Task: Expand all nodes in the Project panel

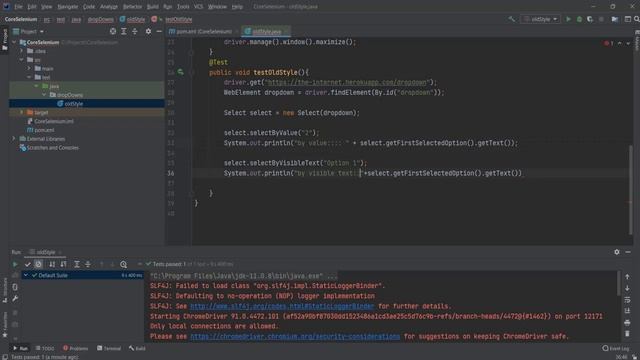Action: point(124,31)
